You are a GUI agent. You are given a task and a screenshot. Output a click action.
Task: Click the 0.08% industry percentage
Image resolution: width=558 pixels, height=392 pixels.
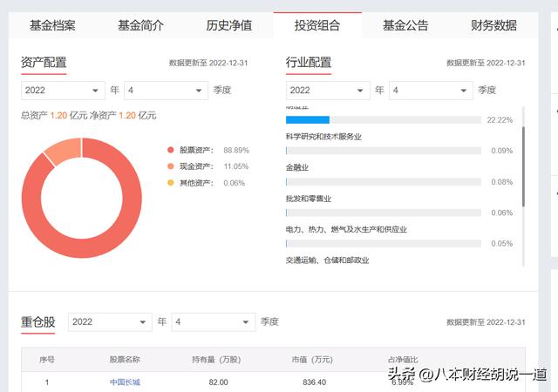point(502,182)
